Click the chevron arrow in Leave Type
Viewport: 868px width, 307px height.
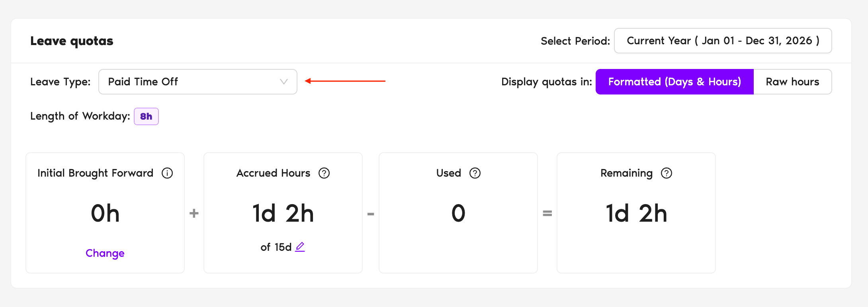tap(284, 82)
